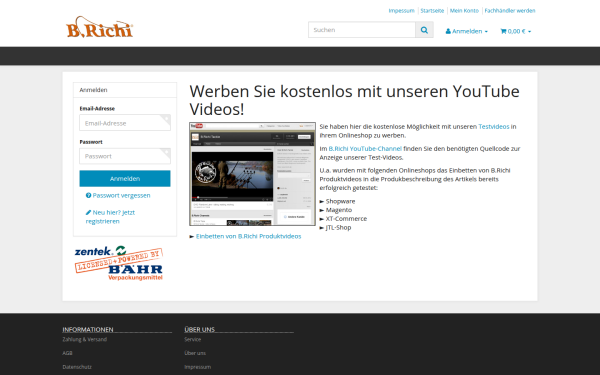The width and height of the screenshot is (600, 375).
Task: Click the JTL-Shop list item text
Action: [338, 227]
